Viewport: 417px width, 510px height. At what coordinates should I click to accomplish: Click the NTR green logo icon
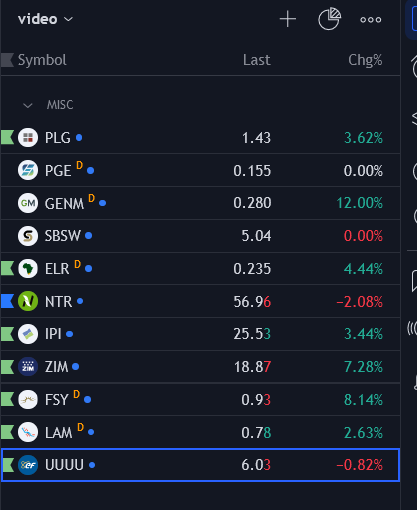click(28, 301)
